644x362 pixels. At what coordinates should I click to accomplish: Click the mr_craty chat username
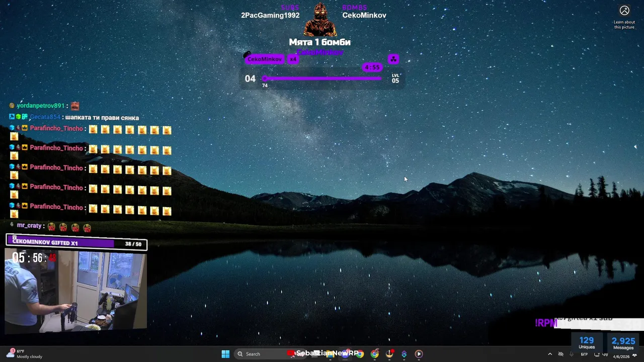(29, 226)
